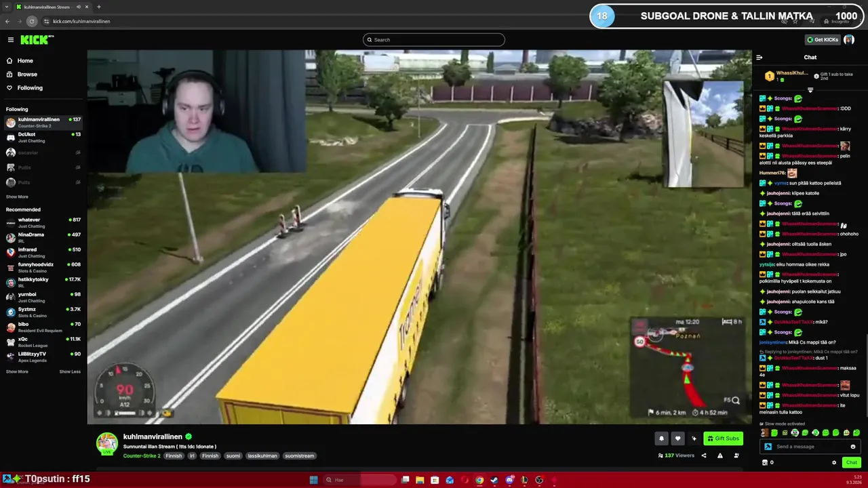Open new browser tab
This screenshot has height=488, width=868.
click(98, 7)
